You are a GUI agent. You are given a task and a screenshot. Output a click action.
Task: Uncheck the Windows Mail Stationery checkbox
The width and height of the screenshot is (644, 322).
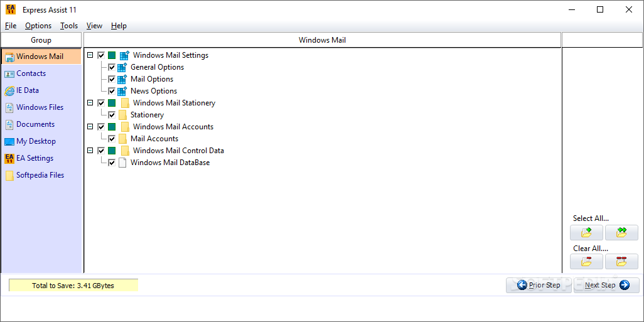click(x=101, y=103)
